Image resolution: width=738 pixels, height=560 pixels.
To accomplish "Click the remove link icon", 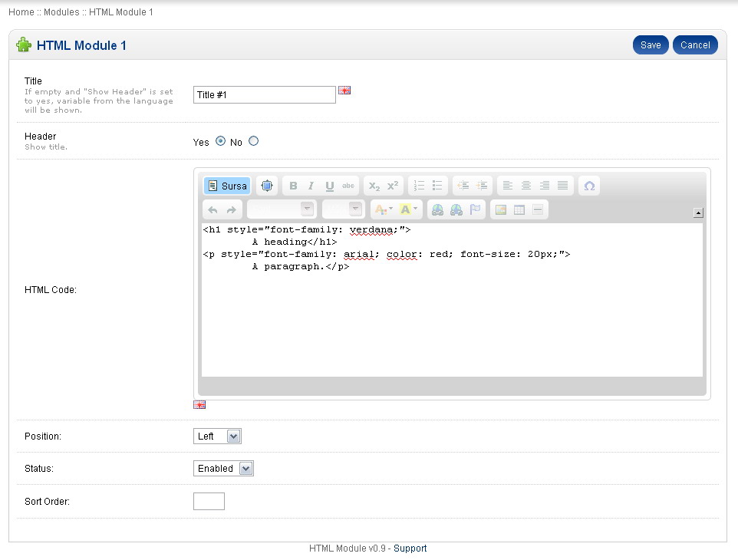I will [x=456, y=210].
